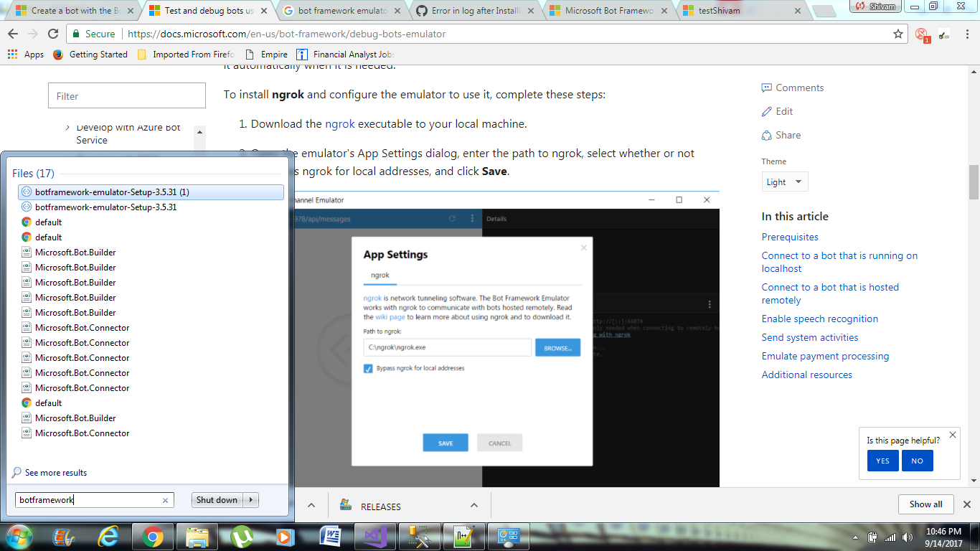Uncheck Bypass ngrok for local addresses
This screenshot has width=980, height=551.
tap(369, 368)
